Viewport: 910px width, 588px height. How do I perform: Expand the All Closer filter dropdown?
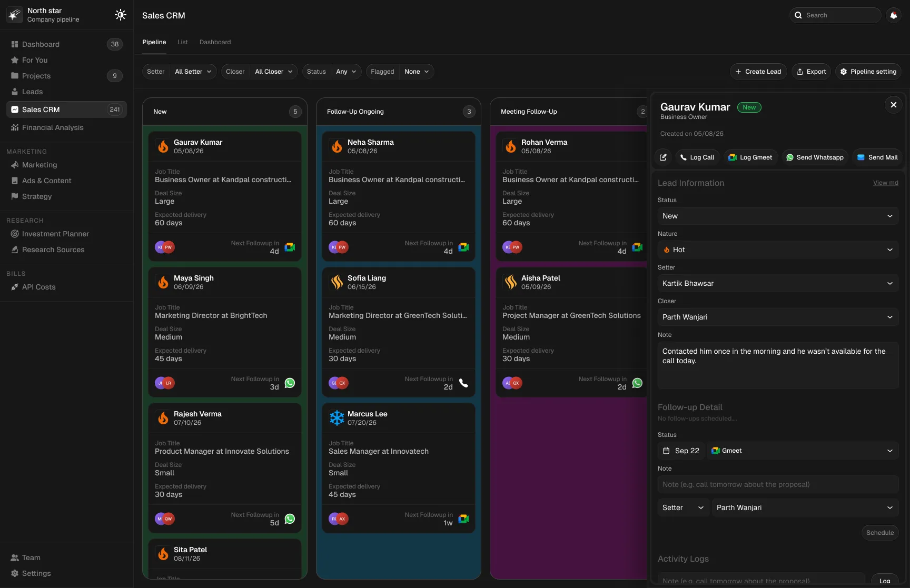[x=273, y=72]
